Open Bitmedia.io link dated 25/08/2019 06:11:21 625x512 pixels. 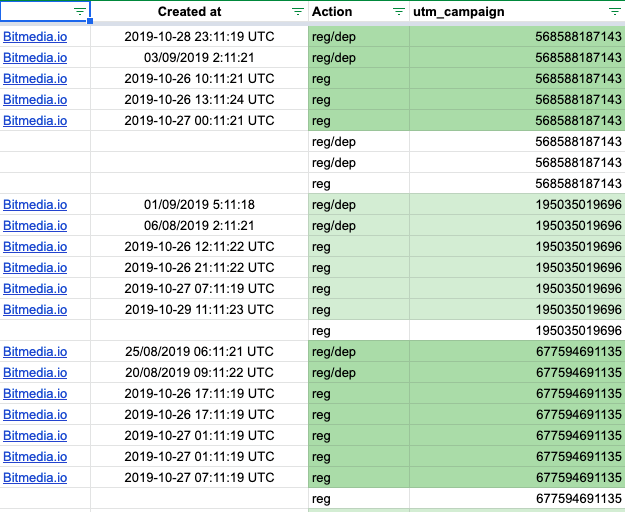[x=35, y=352]
